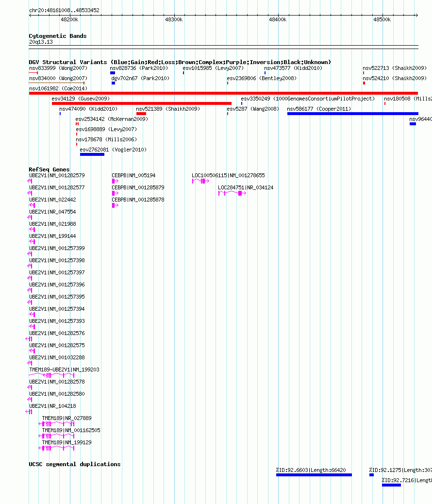Click the UBE2V1|NM_001257395 label

point(57,297)
